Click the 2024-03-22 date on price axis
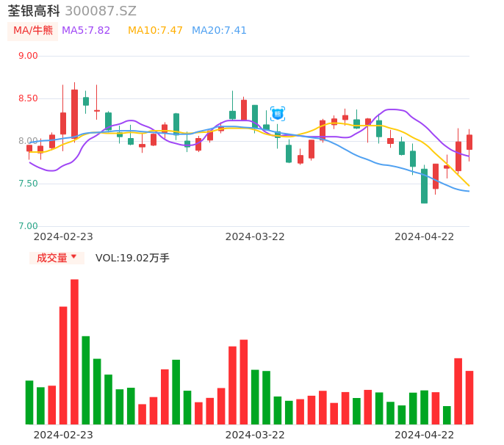Viewport: 504px width, 445px height. point(255,236)
